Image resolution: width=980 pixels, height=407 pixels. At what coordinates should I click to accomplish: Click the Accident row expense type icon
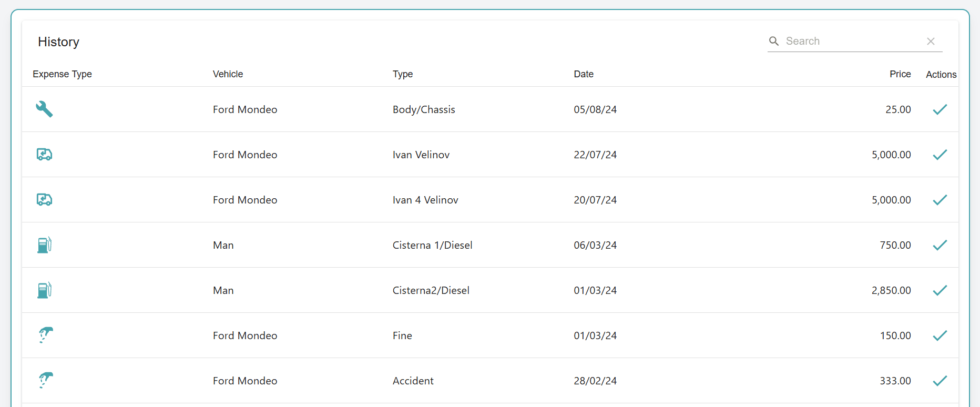click(x=45, y=380)
